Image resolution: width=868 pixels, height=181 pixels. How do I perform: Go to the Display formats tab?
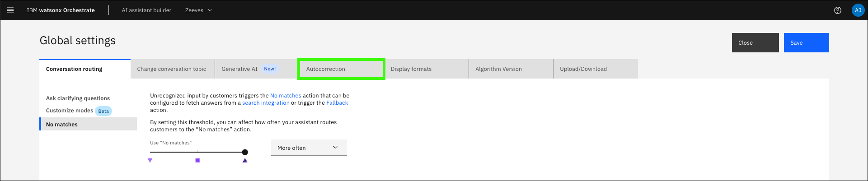[x=426, y=69]
